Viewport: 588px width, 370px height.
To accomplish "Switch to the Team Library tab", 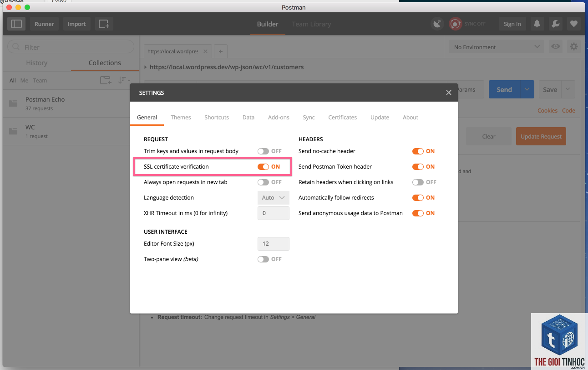I will (311, 24).
